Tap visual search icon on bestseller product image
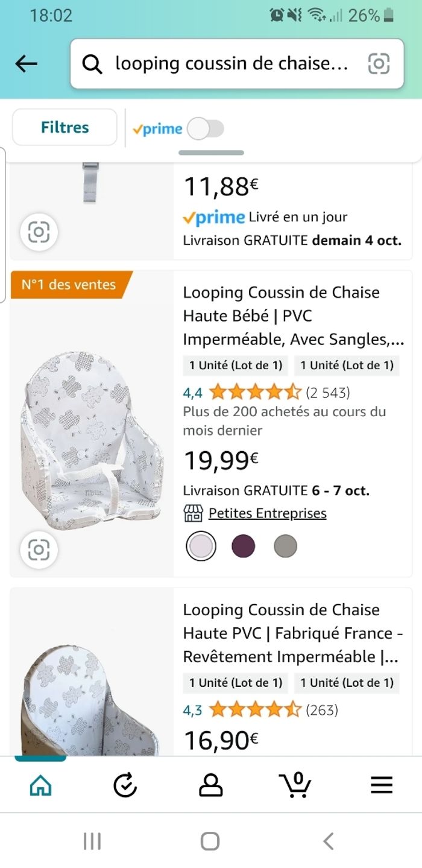The height and width of the screenshot is (868, 422). (x=39, y=550)
